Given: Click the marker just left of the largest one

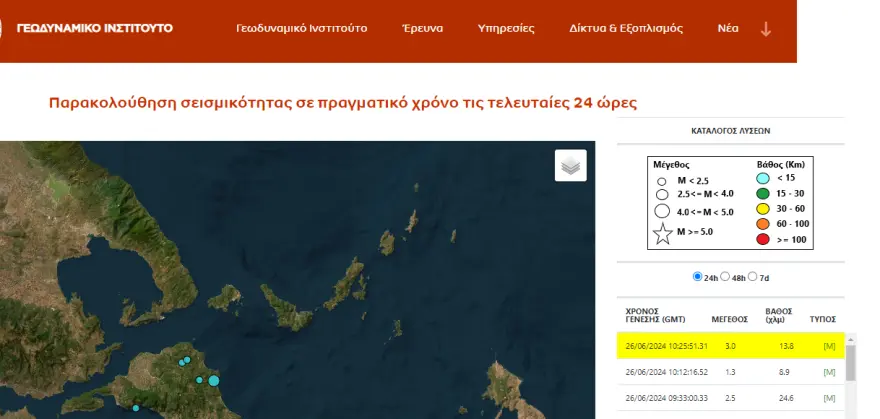Looking at the screenshot, I should pos(200,380).
